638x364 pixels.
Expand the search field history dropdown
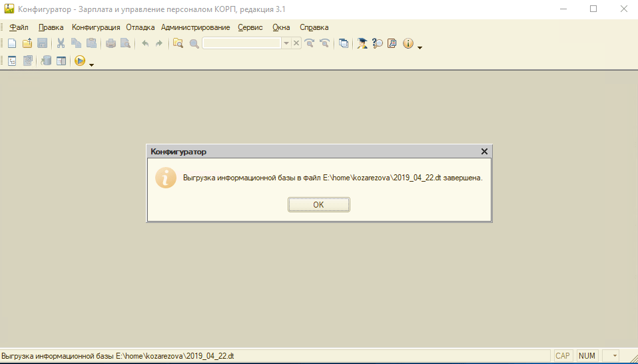[x=286, y=43]
